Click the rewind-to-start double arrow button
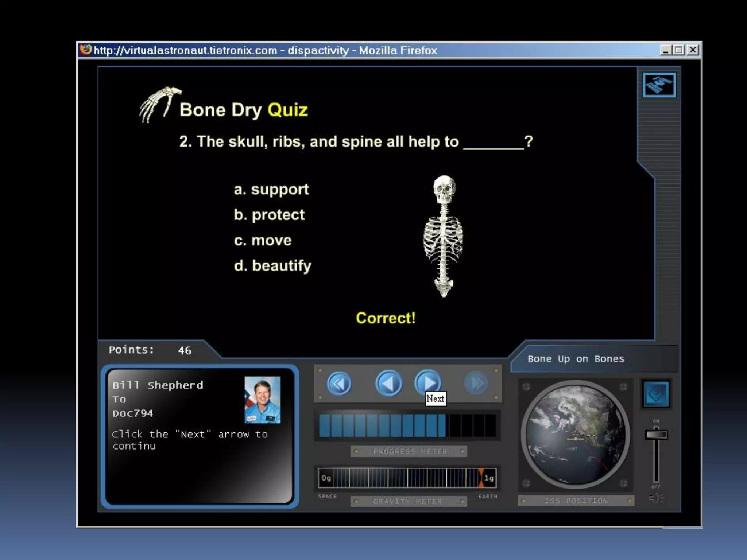Screen dimensions: 747x560 coord(339,384)
